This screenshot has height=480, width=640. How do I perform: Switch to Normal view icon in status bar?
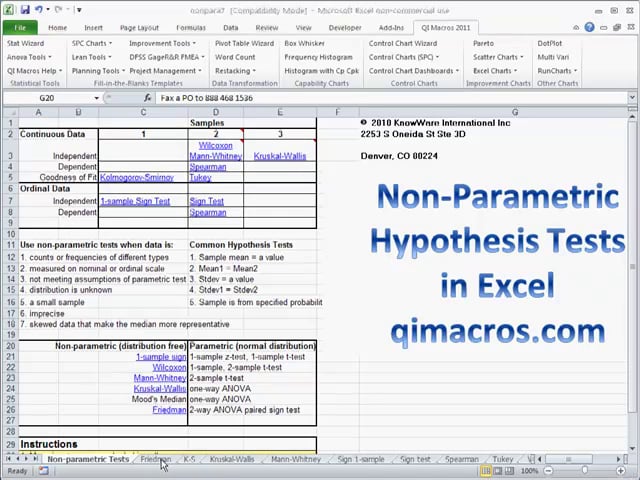click(x=486, y=471)
